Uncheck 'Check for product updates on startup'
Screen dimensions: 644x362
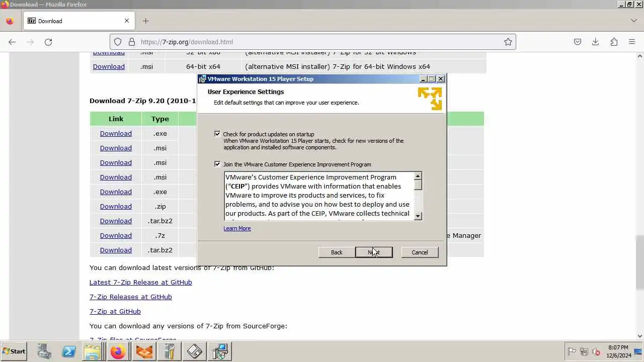tap(217, 134)
